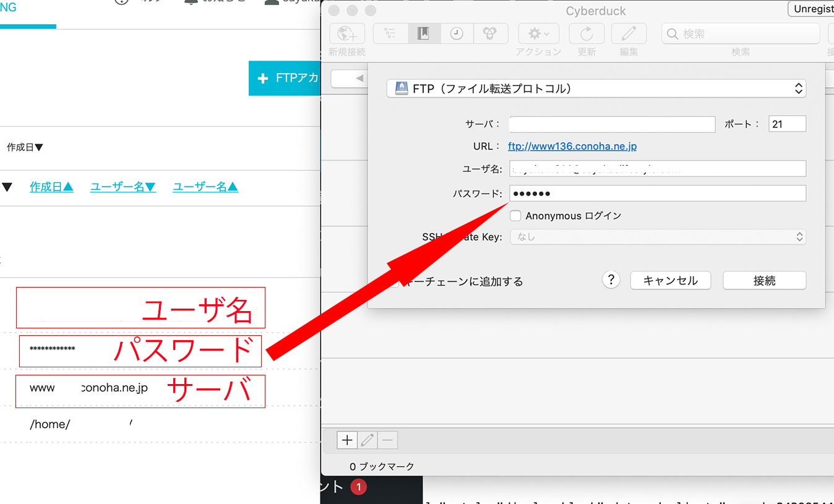Click the /home/ directory path text

tap(50, 424)
